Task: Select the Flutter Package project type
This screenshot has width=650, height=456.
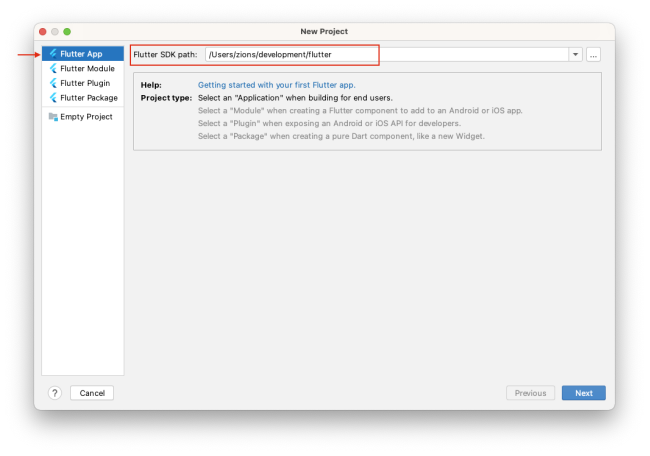Action: [x=82, y=98]
